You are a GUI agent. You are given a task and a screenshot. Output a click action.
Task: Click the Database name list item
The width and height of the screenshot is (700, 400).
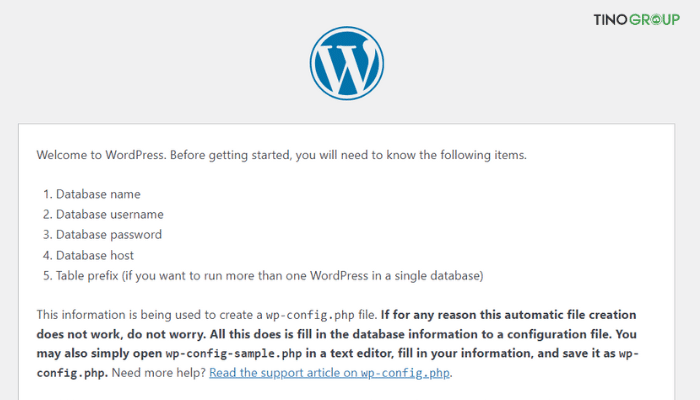coord(92,194)
